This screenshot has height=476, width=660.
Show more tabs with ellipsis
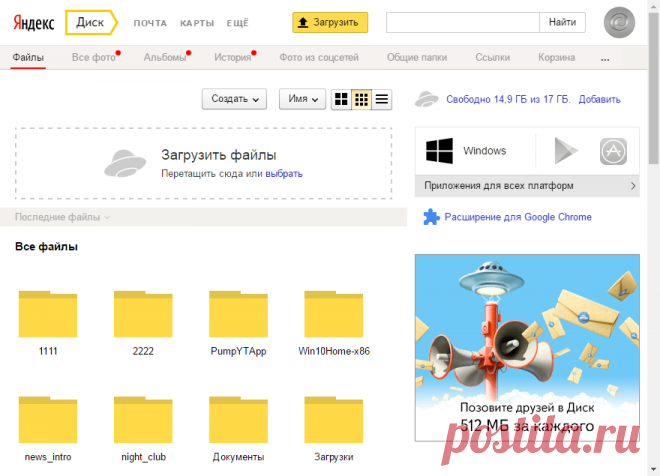605,59
